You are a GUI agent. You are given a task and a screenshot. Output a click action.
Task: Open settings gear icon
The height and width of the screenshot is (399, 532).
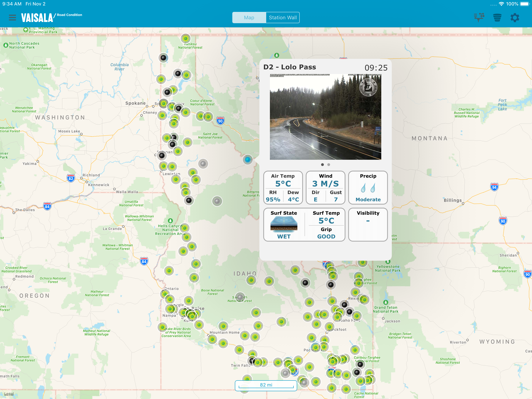click(515, 18)
